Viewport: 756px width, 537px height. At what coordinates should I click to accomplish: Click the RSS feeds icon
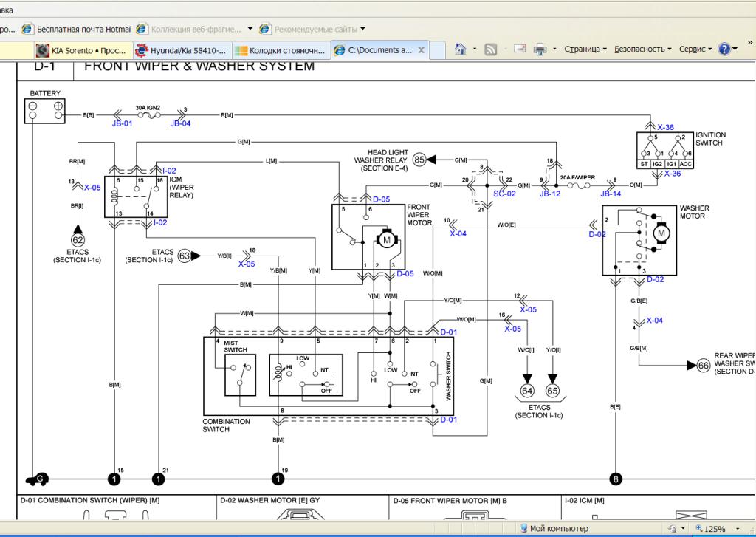pos(490,49)
